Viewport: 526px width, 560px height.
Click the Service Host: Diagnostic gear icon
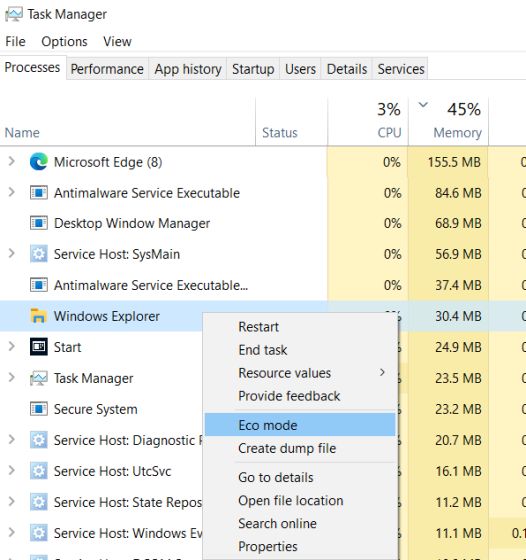pyautogui.click(x=39, y=440)
